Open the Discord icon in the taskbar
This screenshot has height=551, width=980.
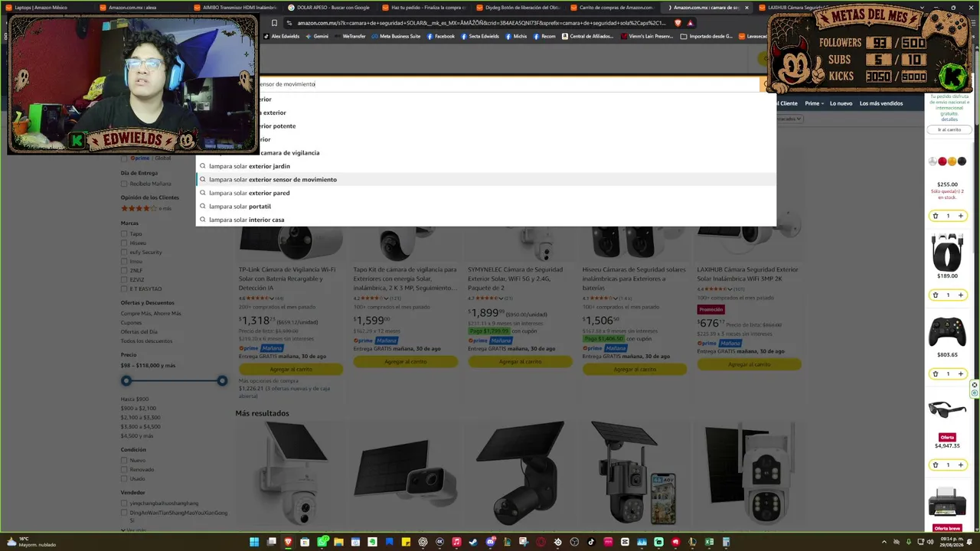coord(490,542)
